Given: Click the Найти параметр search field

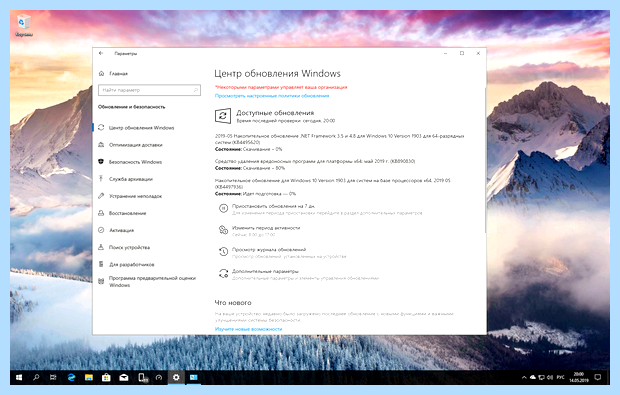Looking at the screenshot, I should pyautogui.click(x=149, y=90).
